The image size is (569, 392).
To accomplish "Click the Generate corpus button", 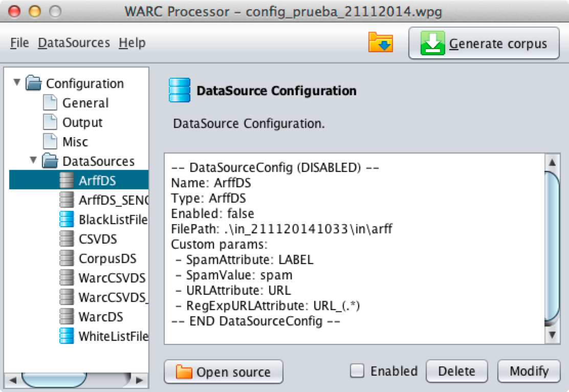I will 484,43.
